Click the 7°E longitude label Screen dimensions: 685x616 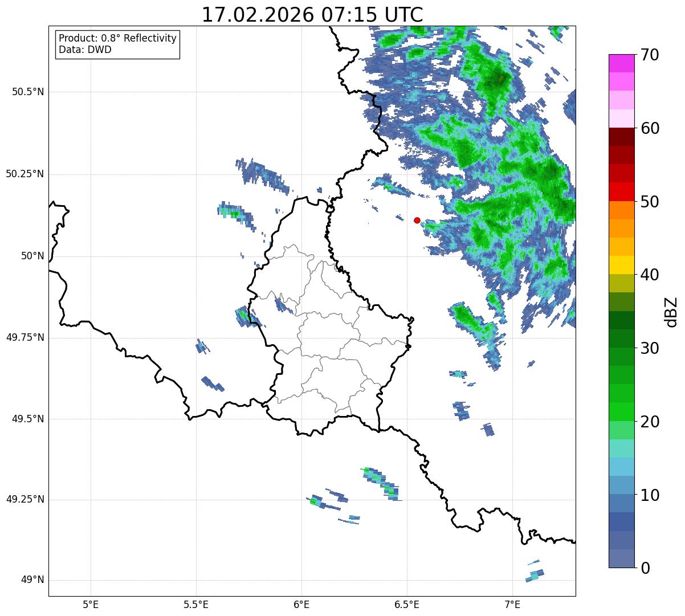click(512, 604)
